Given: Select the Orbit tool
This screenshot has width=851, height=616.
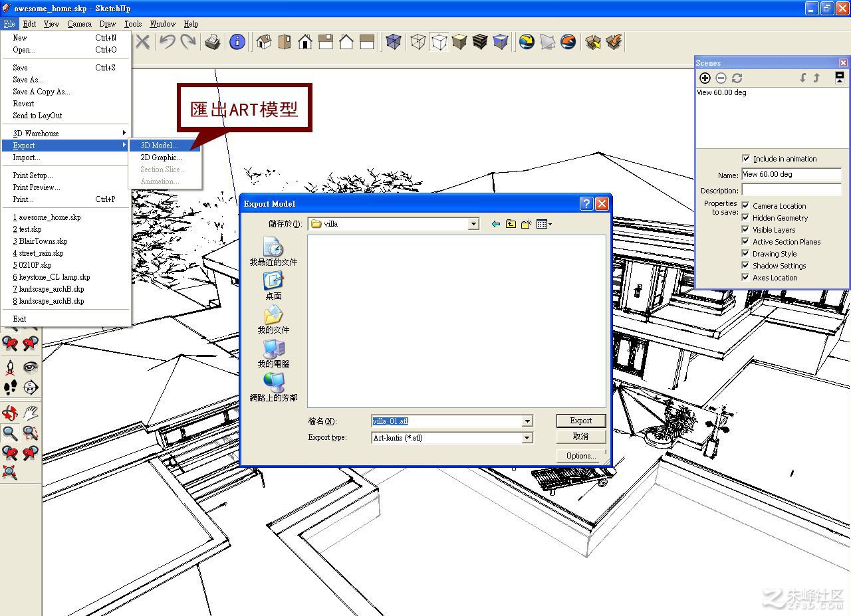Looking at the screenshot, I should pos(10,413).
